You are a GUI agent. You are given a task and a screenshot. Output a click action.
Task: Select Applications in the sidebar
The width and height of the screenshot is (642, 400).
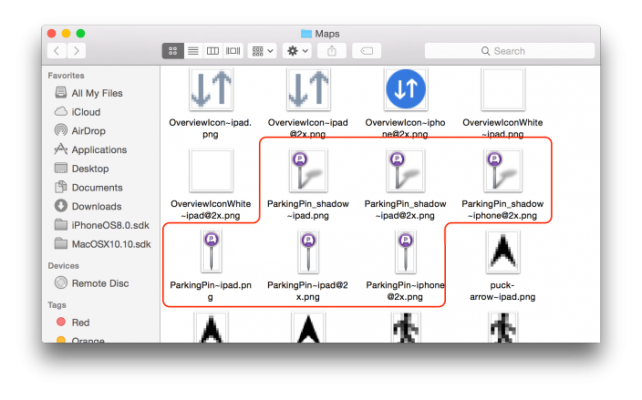point(98,150)
